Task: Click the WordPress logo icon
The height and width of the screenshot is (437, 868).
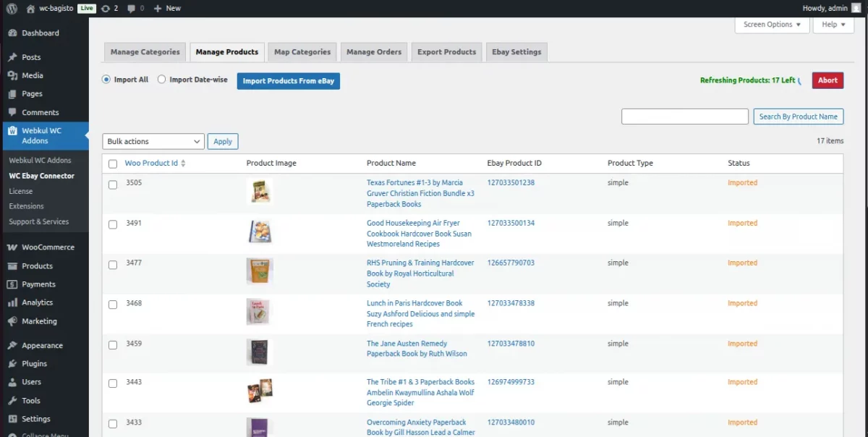Action: [x=12, y=8]
